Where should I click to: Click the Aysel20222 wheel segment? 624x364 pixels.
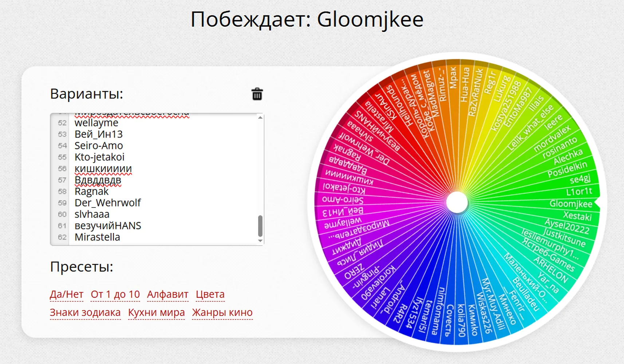[x=567, y=226]
